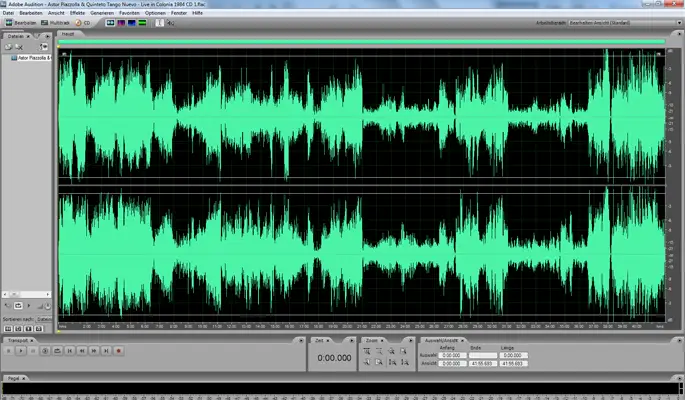Click the Play button in Transport
Viewport: 685px width, 400px height.
21,351
